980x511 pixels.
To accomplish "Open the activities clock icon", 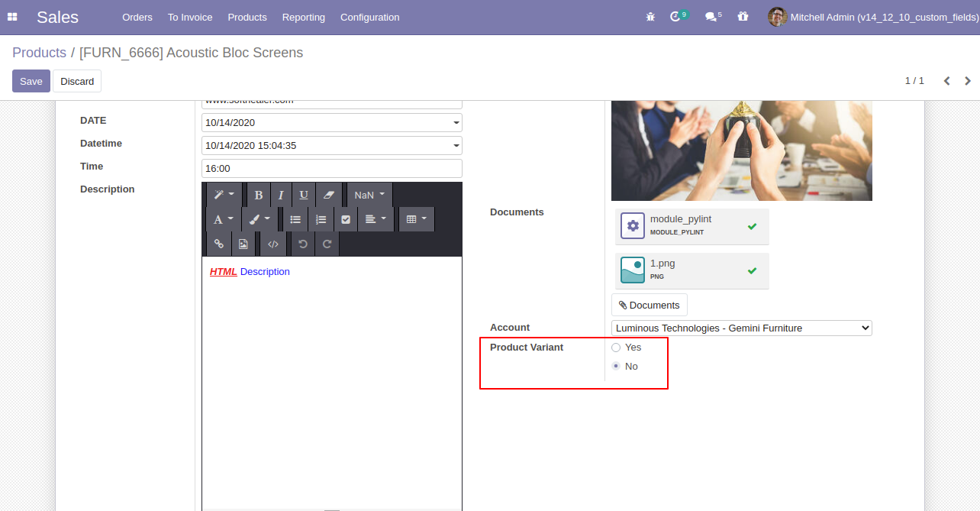I will click(675, 17).
